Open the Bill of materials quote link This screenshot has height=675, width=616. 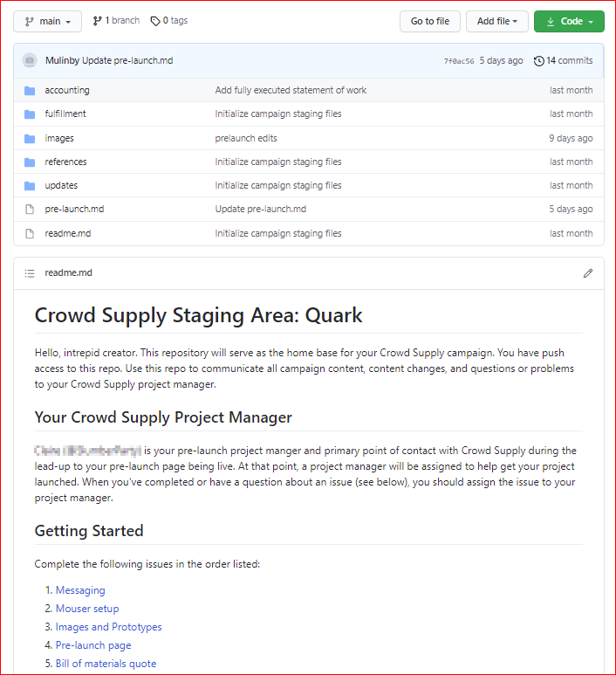106,664
